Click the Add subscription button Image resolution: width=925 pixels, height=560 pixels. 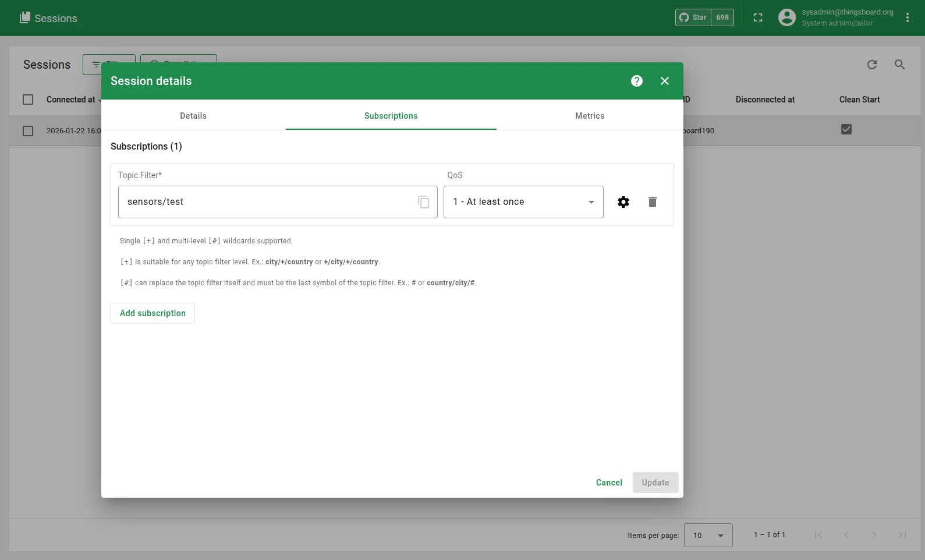coord(153,313)
